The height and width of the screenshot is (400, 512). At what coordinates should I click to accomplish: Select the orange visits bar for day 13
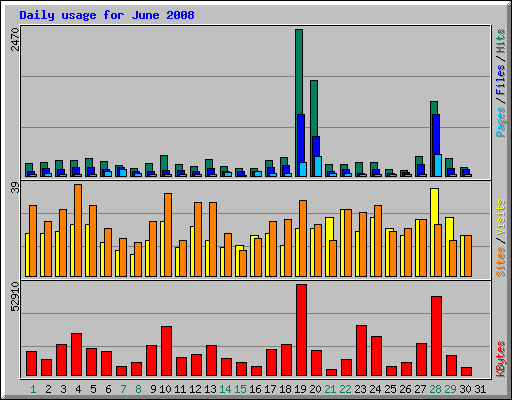point(213,239)
